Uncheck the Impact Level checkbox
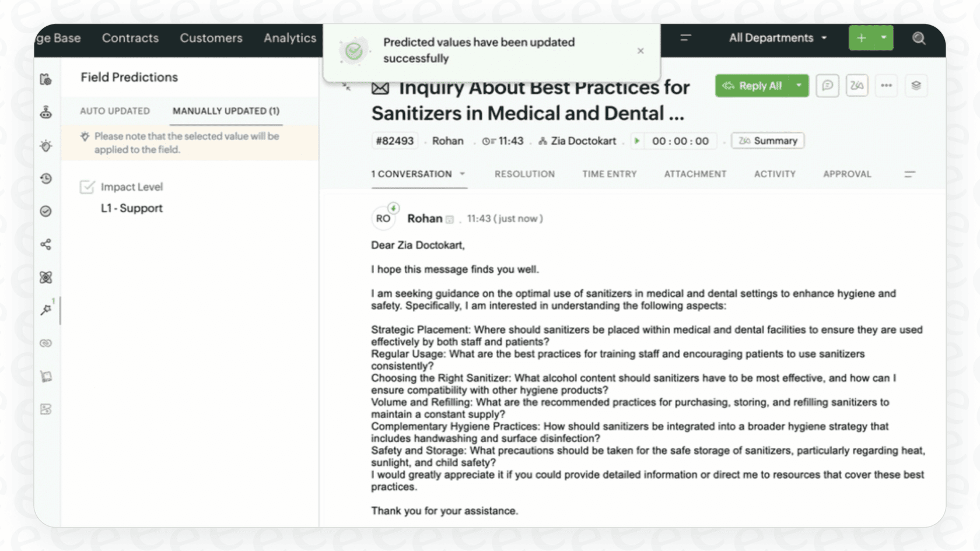 tap(87, 187)
